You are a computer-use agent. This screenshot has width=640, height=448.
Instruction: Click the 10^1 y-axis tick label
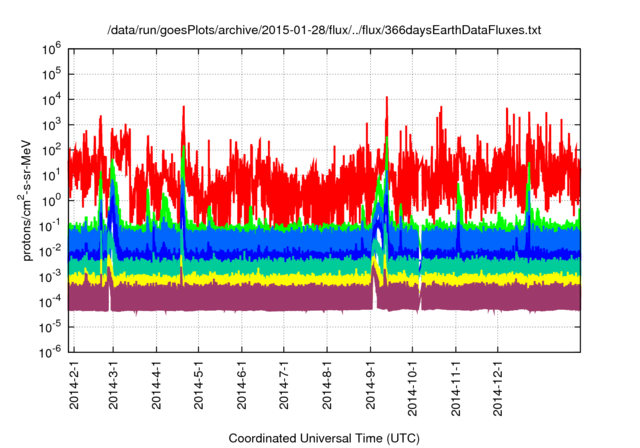[x=51, y=176]
